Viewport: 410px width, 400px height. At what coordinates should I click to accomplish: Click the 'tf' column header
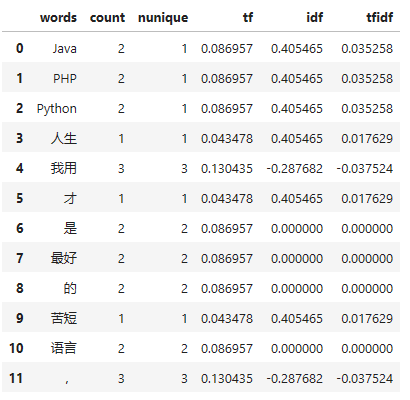pos(248,17)
